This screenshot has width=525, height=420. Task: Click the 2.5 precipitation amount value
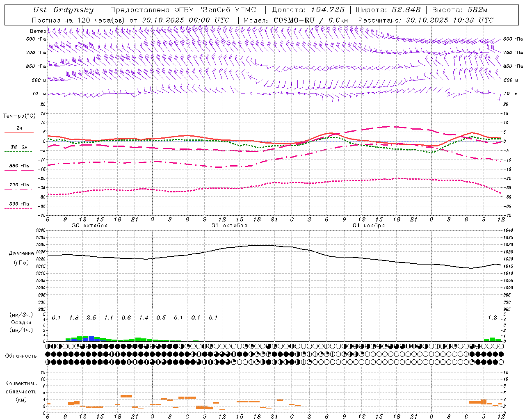pos(91,318)
